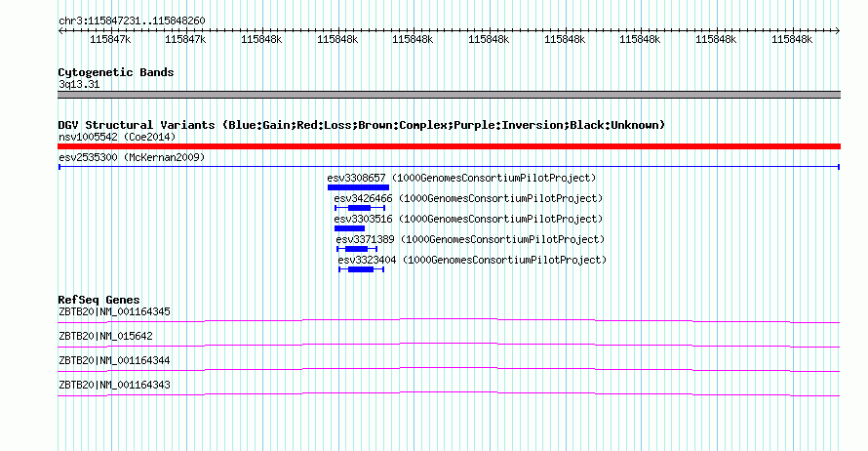Open gene label ZBTB20|NM_001164344
The height and width of the screenshot is (451, 868).
(x=114, y=360)
